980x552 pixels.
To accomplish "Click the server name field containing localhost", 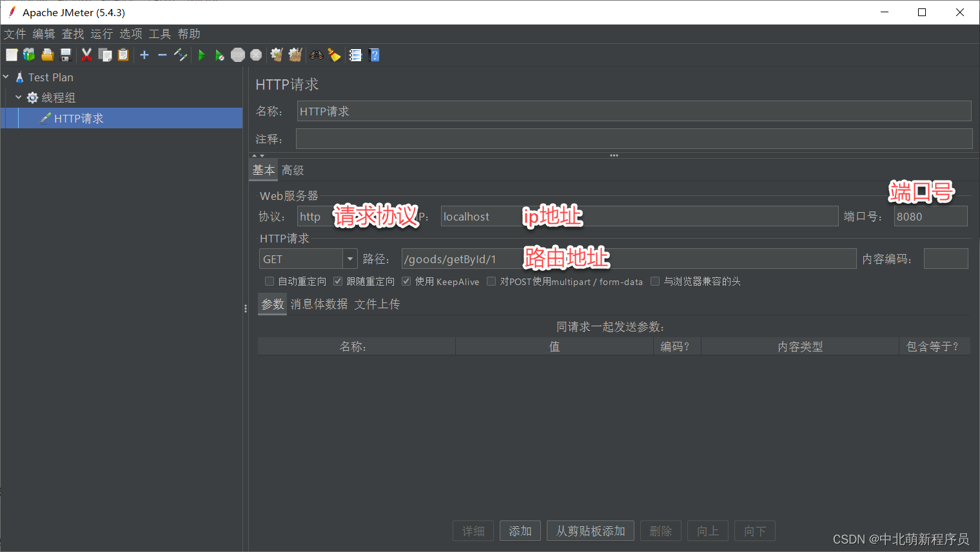I will click(x=640, y=217).
